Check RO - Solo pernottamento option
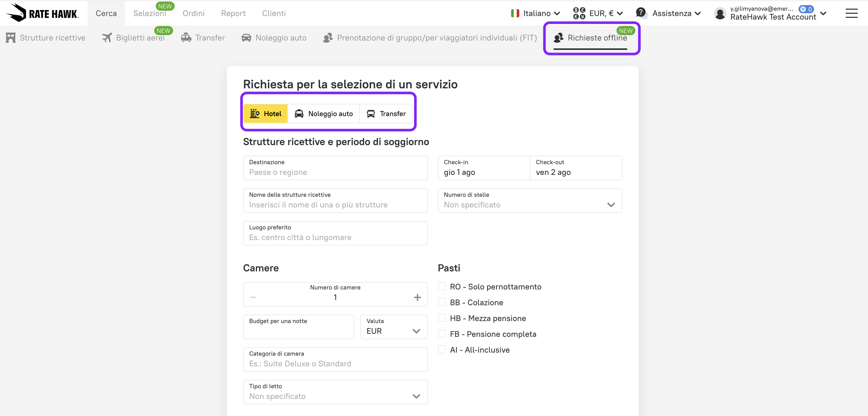 coord(442,287)
